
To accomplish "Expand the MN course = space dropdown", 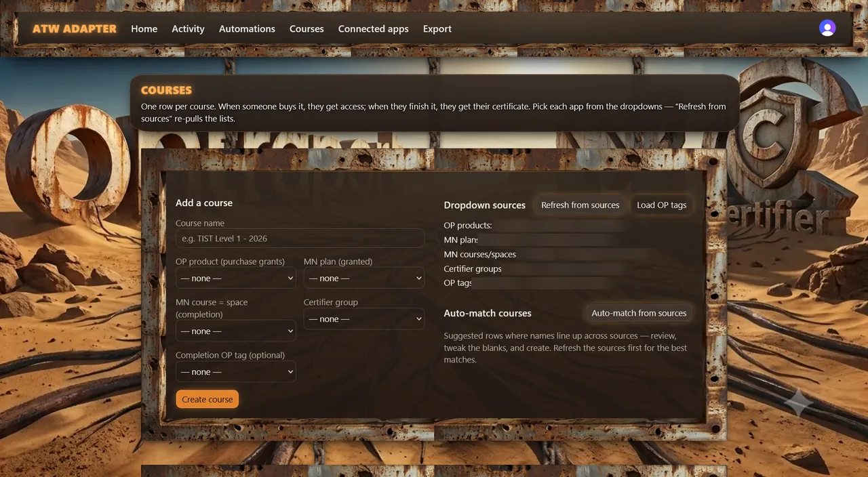I will (236, 331).
